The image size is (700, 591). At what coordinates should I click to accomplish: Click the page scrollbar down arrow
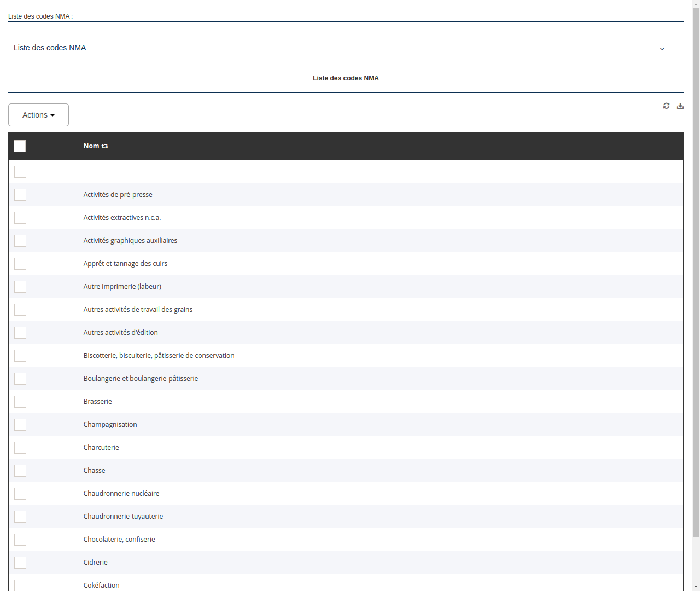[x=696, y=587]
